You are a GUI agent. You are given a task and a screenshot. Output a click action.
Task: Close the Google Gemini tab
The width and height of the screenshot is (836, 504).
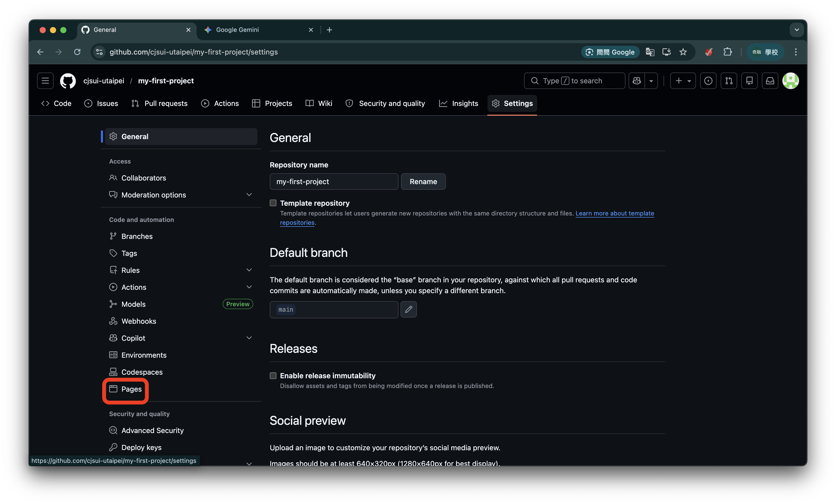311,30
